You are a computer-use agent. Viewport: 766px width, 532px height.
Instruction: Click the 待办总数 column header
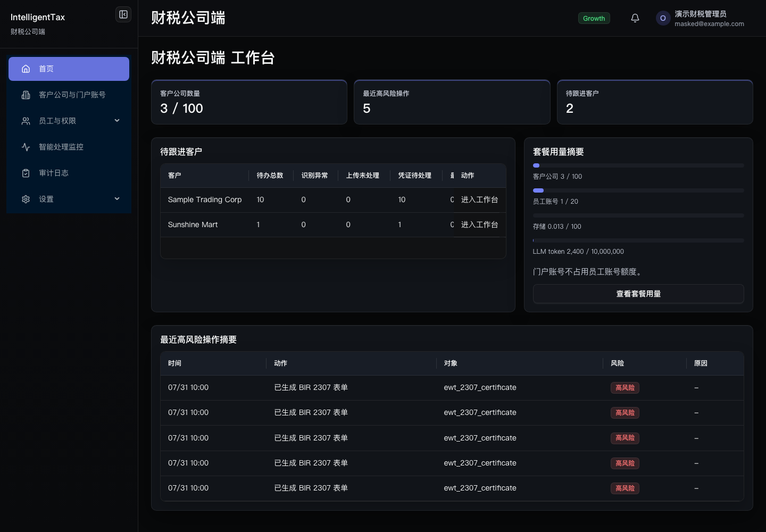(x=270, y=176)
